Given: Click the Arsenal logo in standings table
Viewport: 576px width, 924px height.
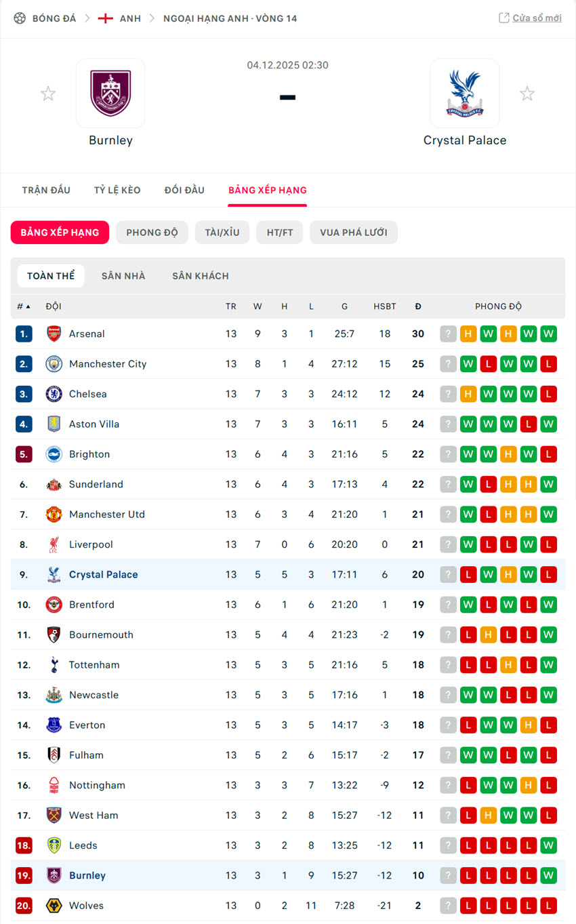Looking at the screenshot, I should [54, 334].
